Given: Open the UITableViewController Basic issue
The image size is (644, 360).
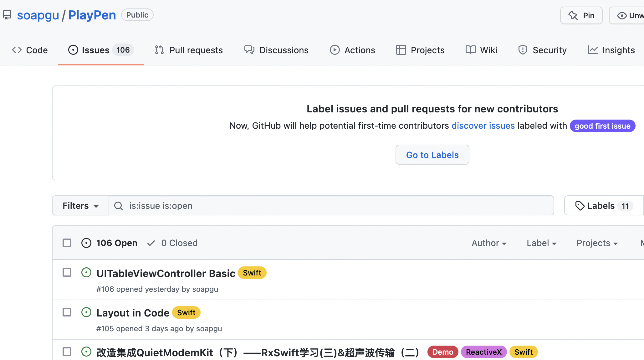Looking at the screenshot, I should 166,273.
